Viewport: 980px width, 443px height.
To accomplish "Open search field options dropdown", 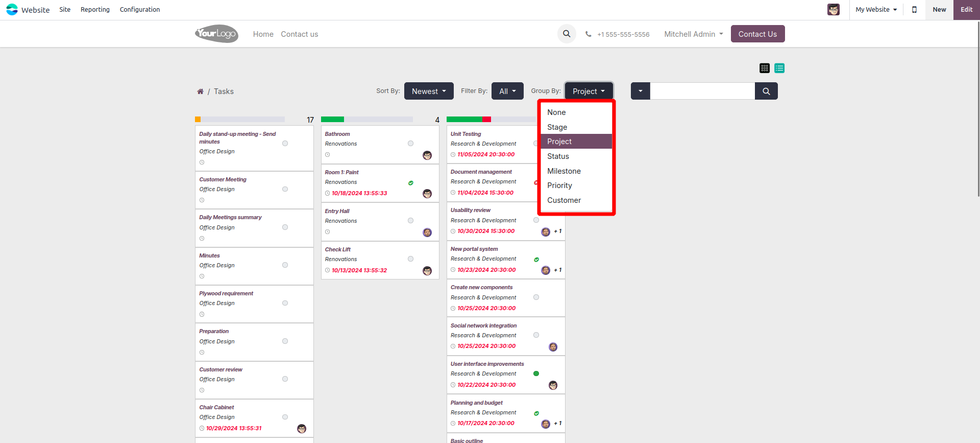I will point(641,91).
